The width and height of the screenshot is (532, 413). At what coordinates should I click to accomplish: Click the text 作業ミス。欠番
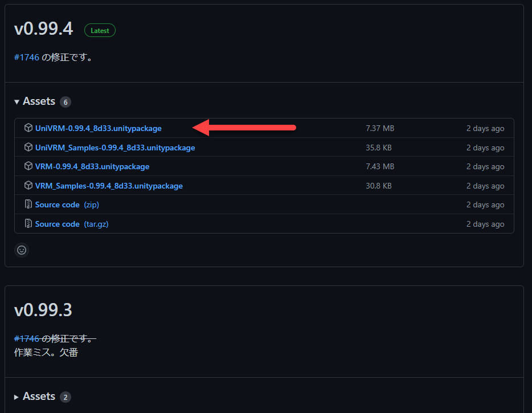[46, 352]
